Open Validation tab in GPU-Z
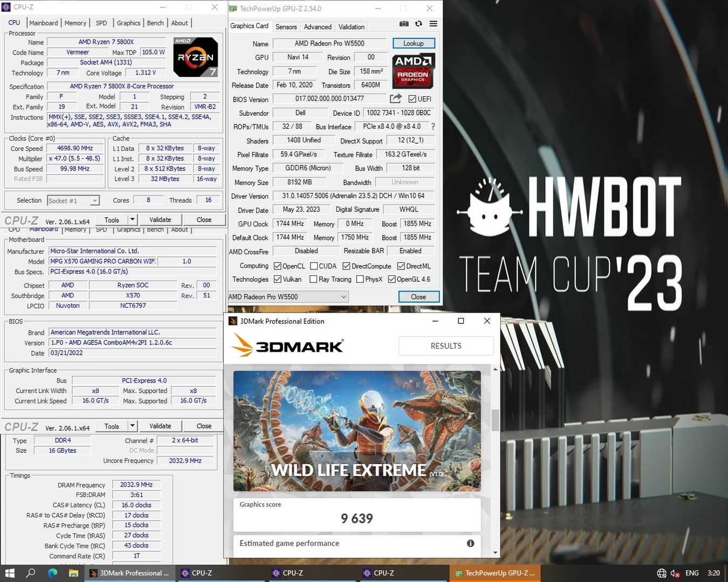 [x=352, y=26]
